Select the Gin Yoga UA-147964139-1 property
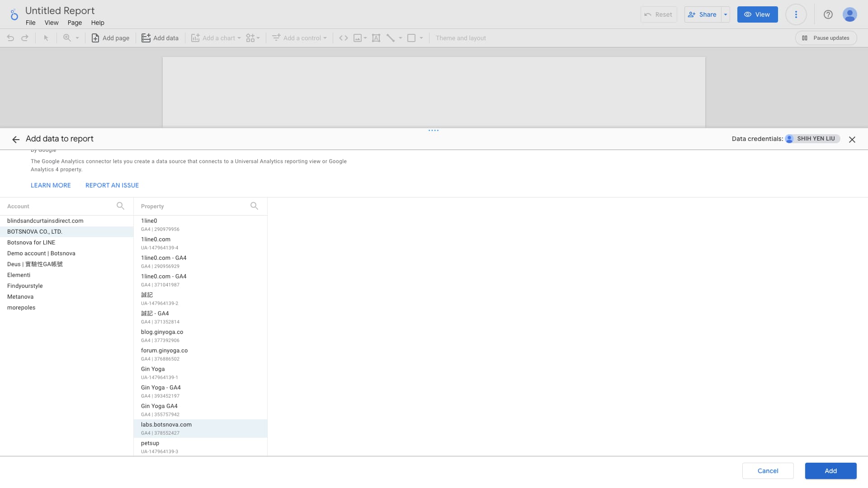This screenshot has width=868, height=488. click(x=200, y=373)
